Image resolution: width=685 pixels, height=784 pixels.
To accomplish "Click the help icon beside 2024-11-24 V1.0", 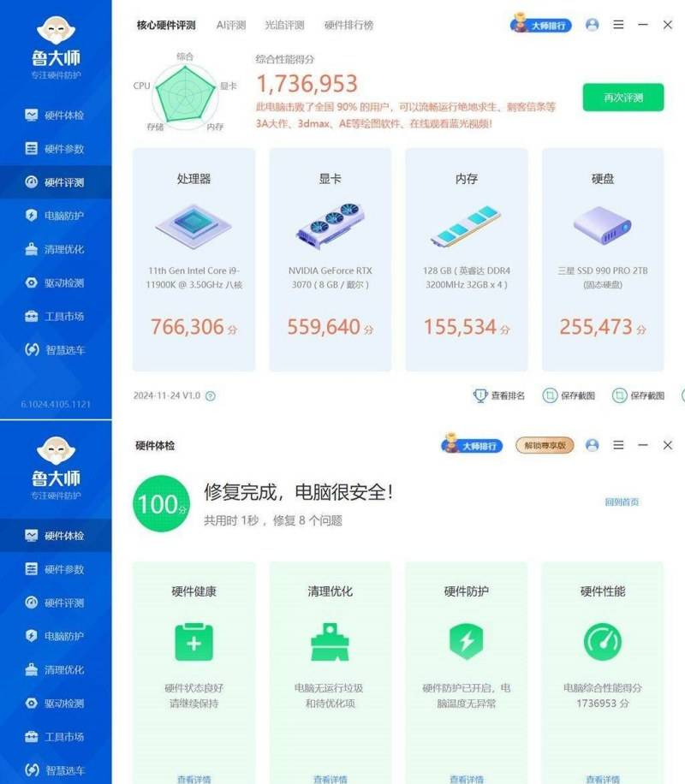I will tap(211, 396).
